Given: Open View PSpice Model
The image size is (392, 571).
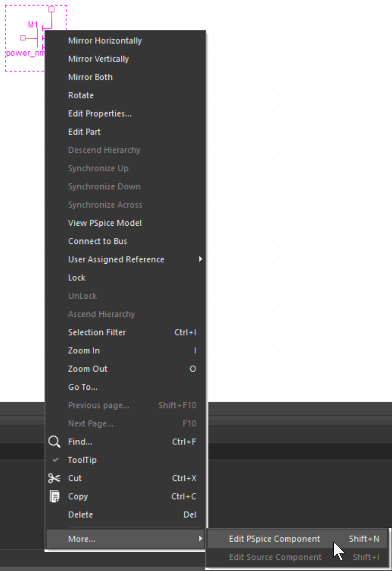Looking at the screenshot, I should [105, 223].
